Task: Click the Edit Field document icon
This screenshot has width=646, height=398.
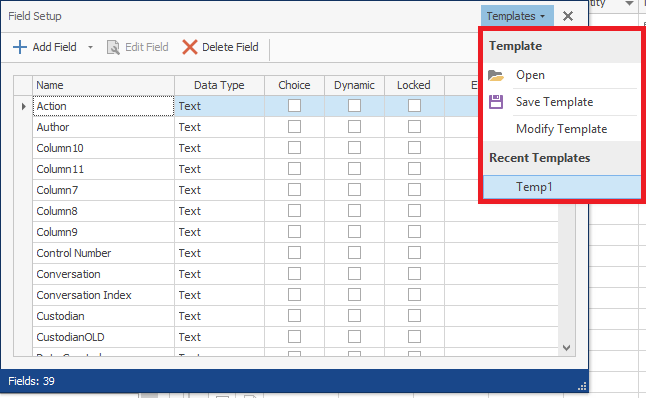Action: coord(113,47)
